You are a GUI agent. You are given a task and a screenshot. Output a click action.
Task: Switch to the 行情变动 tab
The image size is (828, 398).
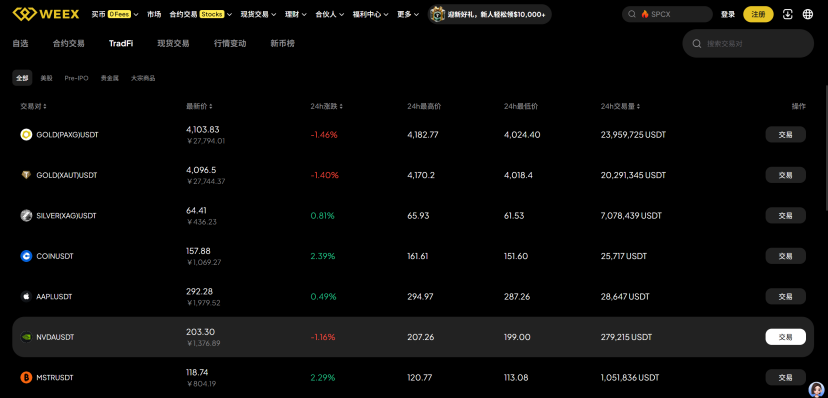tap(230, 44)
